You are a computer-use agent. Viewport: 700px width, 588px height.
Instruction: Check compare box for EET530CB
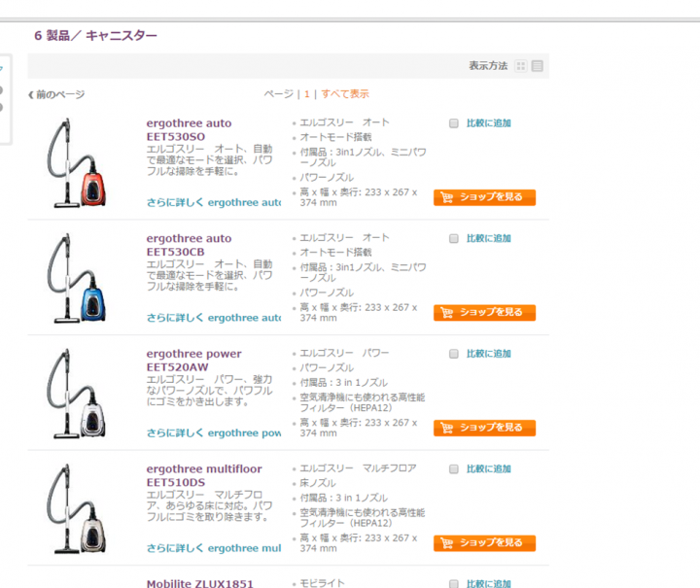tap(454, 239)
